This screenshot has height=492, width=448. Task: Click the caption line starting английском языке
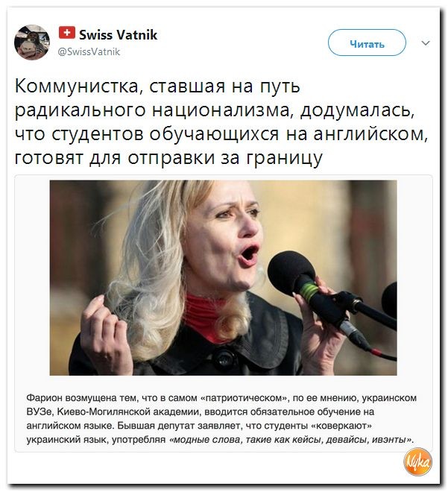[x=199, y=426]
